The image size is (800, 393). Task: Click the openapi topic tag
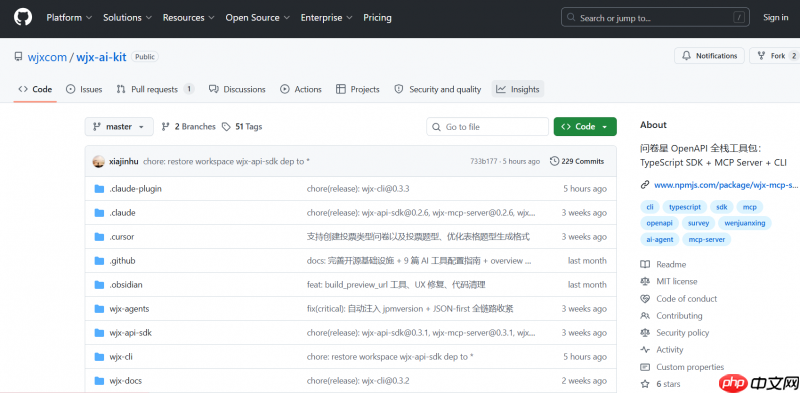pyautogui.click(x=660, y=223)
